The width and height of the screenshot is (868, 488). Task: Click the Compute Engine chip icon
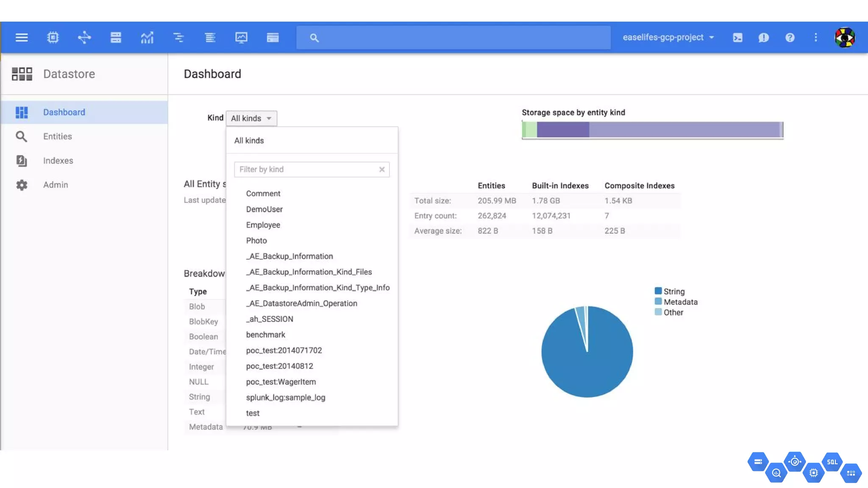point(53,37)
